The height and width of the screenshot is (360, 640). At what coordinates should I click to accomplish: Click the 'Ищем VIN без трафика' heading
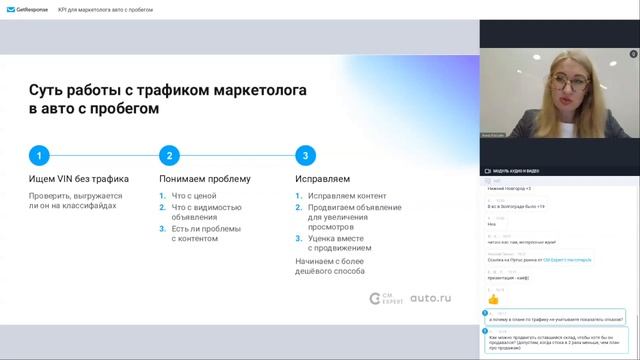[x=79, y=179]
